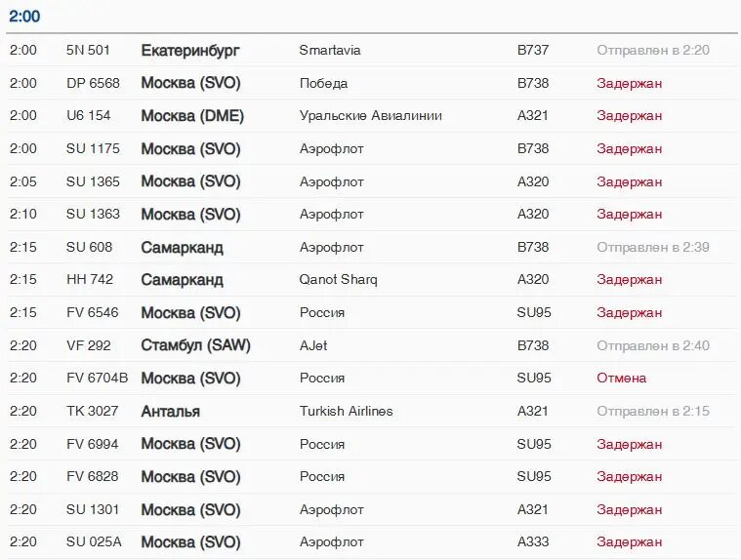Open flight SU 608 to Самарканд
This screenshot has height=560, width=741.
(x=89, y=248)
